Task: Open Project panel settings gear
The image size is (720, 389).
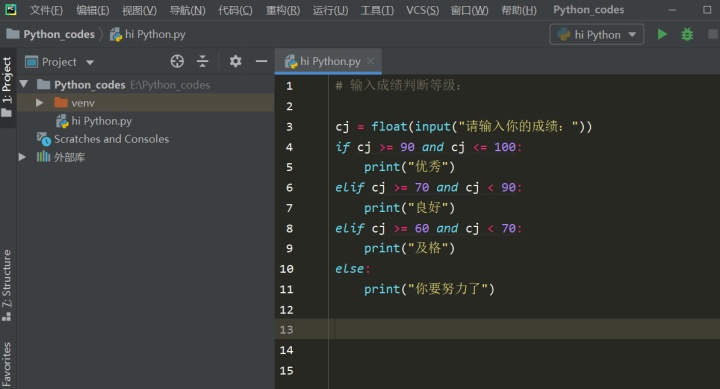Action: [236, 61]
